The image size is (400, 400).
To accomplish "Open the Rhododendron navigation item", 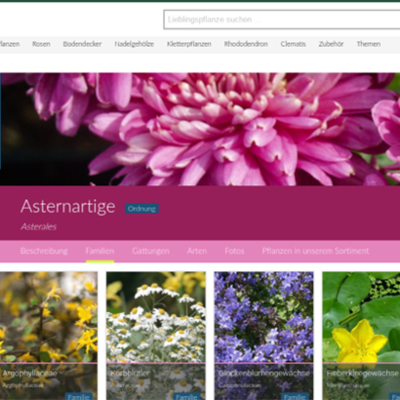I will (246, 44).
